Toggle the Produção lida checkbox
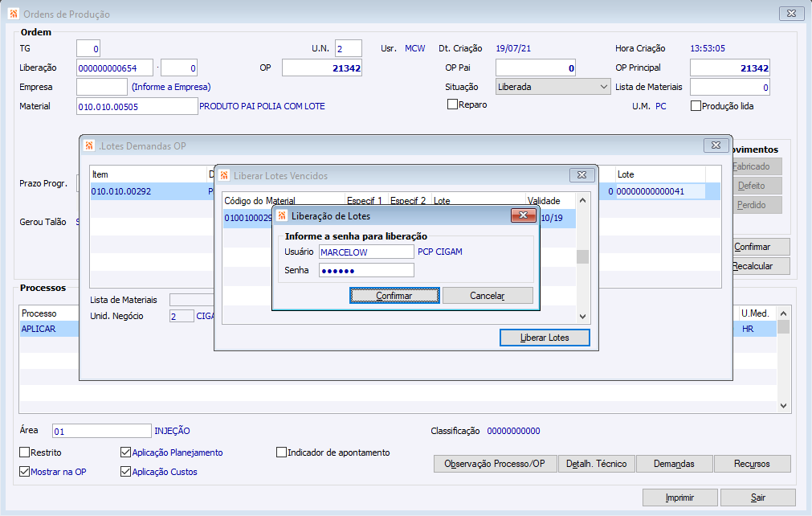The image size is (812, 516). (696, 105)
